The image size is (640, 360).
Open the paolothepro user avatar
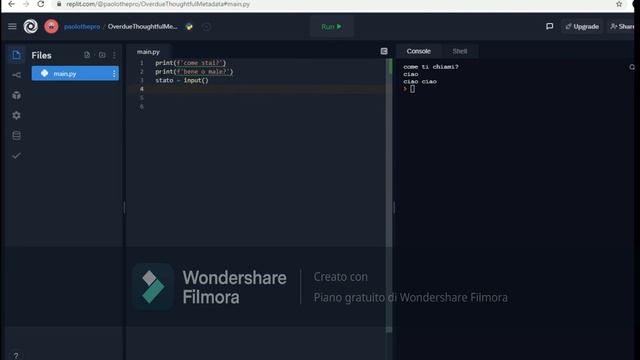coord(51,27)
